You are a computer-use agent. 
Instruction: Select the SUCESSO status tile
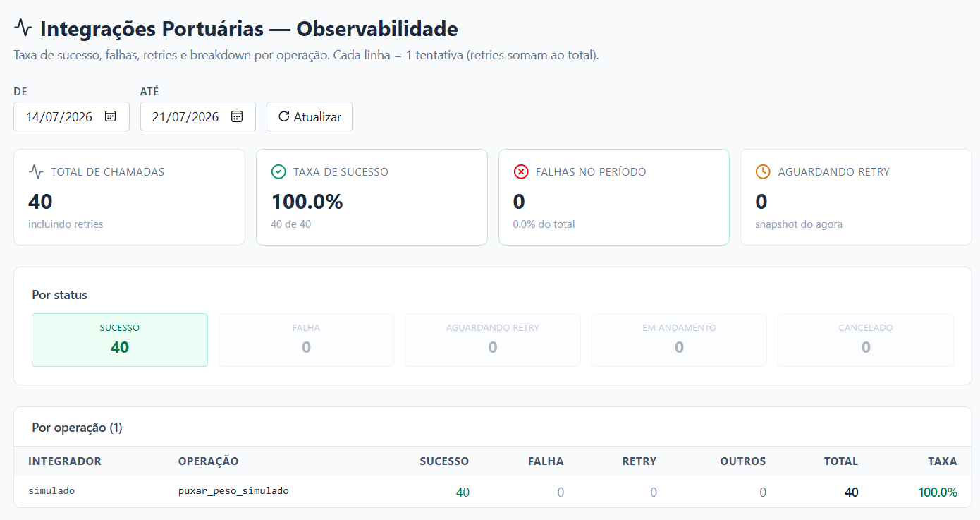pos(120,340)
